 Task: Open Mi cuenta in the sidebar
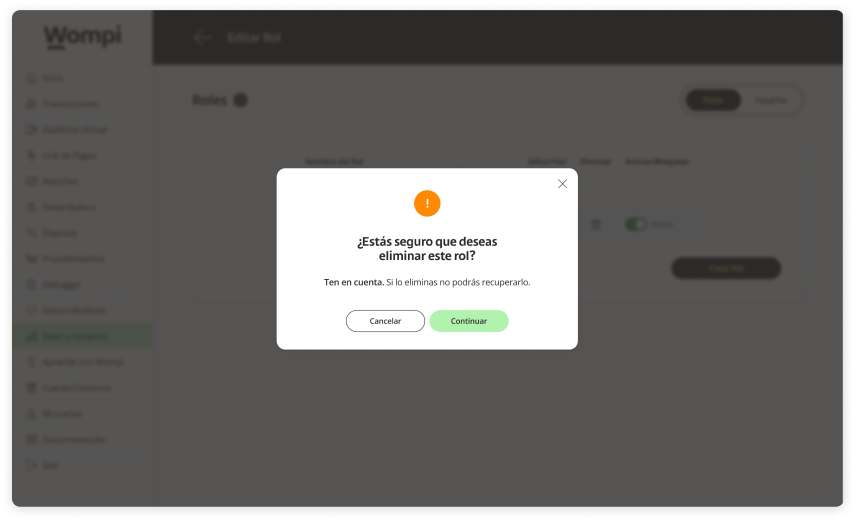(54, 414)
